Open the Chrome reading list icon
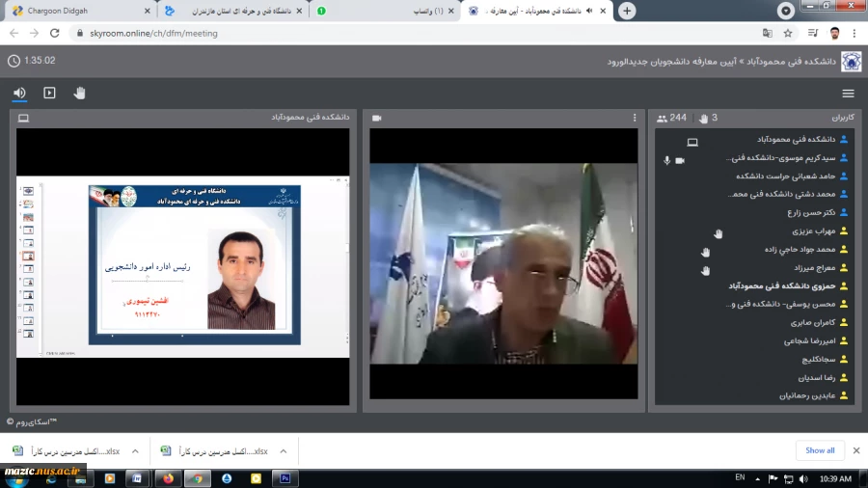This screenshot has width=868, height=488. point(813,33)
